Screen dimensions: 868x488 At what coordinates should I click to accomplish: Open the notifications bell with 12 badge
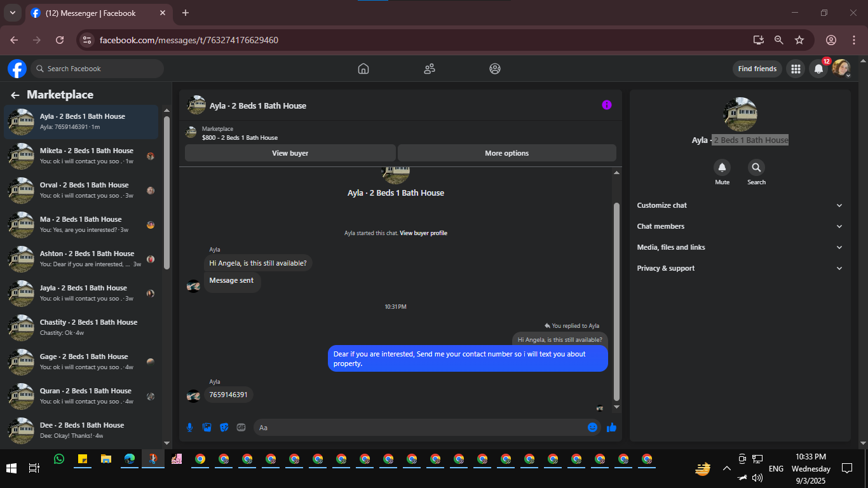tap(819, 69)
